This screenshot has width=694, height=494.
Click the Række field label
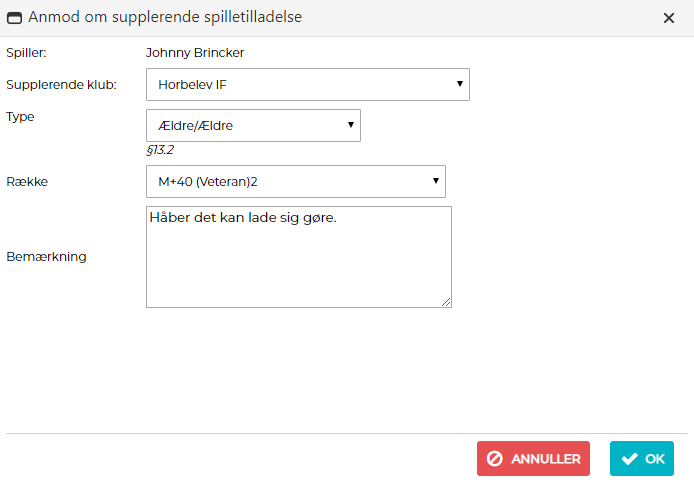[27, 182]
